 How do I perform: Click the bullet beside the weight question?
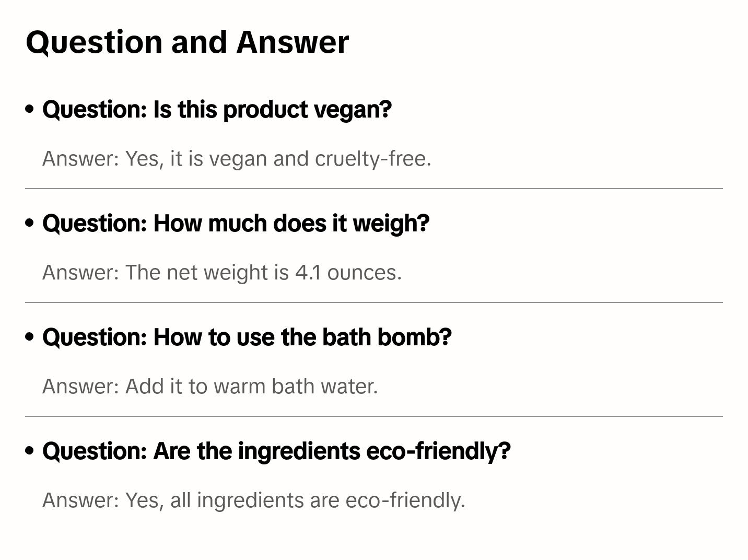coord(30,223)
